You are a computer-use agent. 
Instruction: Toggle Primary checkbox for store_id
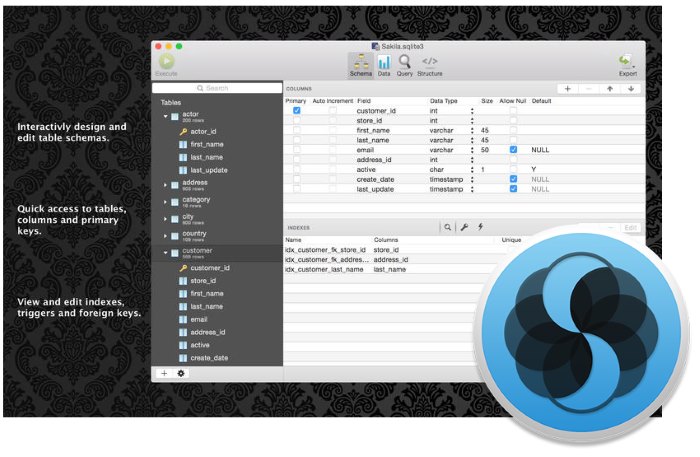coord(296,120)
